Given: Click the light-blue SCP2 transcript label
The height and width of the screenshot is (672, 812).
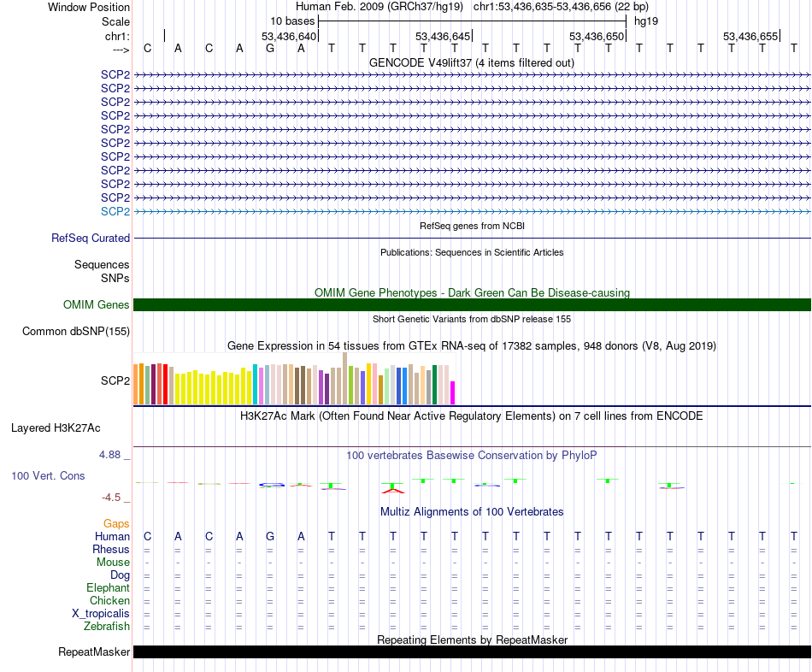Looking at the screenshot, I should click(x=115, y=211).
